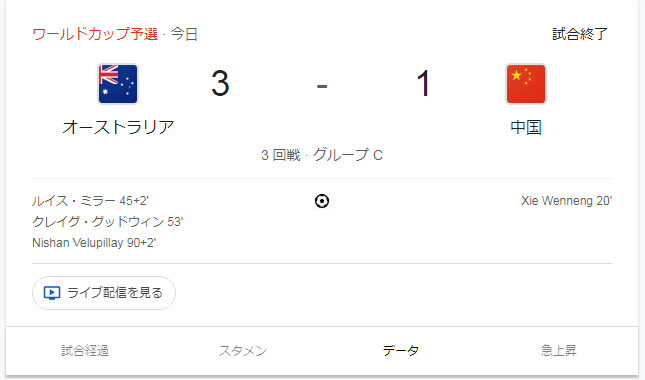This screenshot has height=380, width=645.
Task: Click the Australia flag icon
Action: tap(118, 84)
